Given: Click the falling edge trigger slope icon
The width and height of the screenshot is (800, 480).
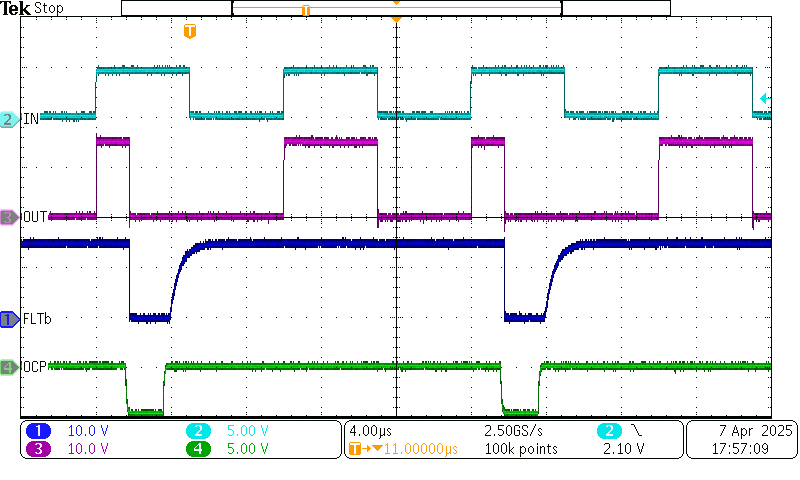Looking at the screenshot, I should [637, 431].
